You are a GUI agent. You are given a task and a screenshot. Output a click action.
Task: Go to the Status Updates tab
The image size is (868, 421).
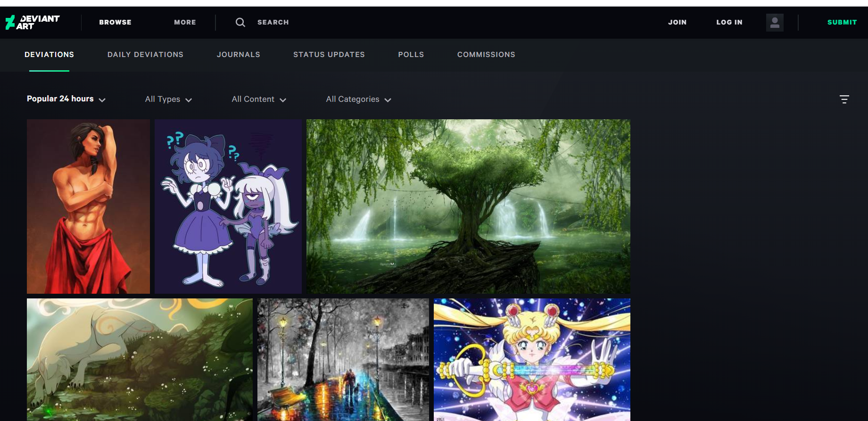pos(329,55)
